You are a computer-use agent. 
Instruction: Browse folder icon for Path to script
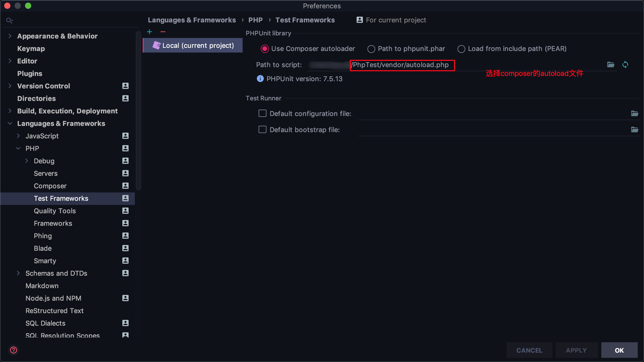pos(611,64)
